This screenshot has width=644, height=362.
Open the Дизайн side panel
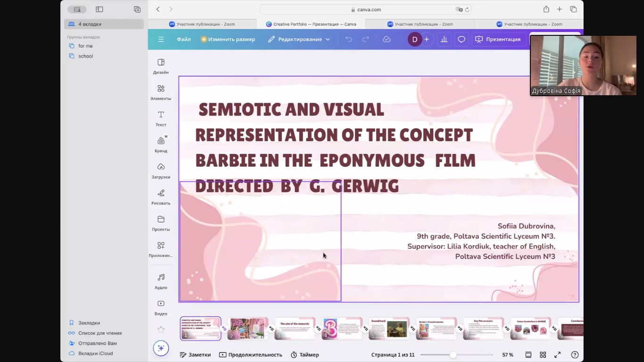tap(161, 66)
